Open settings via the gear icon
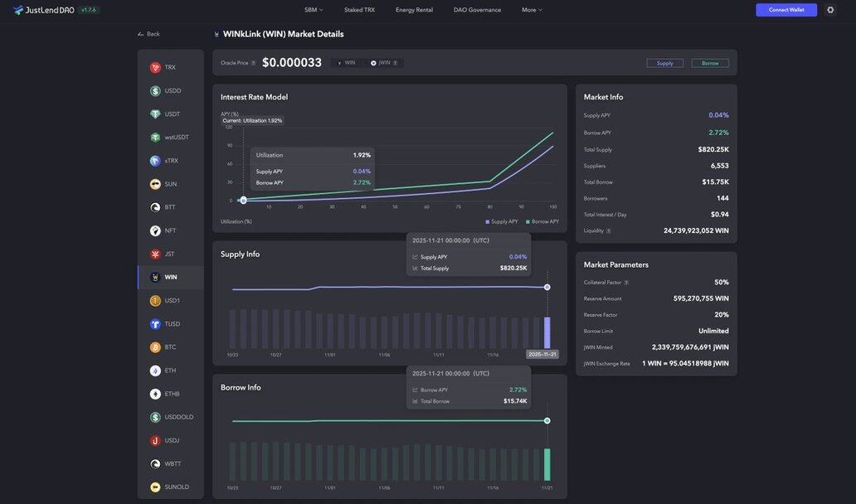856x504 pixels. 830,10
